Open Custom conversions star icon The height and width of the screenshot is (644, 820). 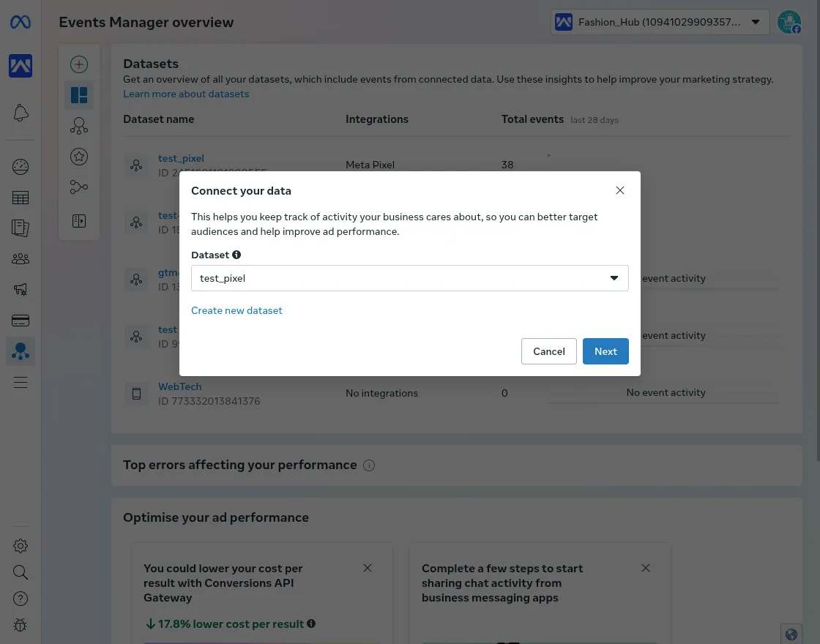(x=79, y=157)
